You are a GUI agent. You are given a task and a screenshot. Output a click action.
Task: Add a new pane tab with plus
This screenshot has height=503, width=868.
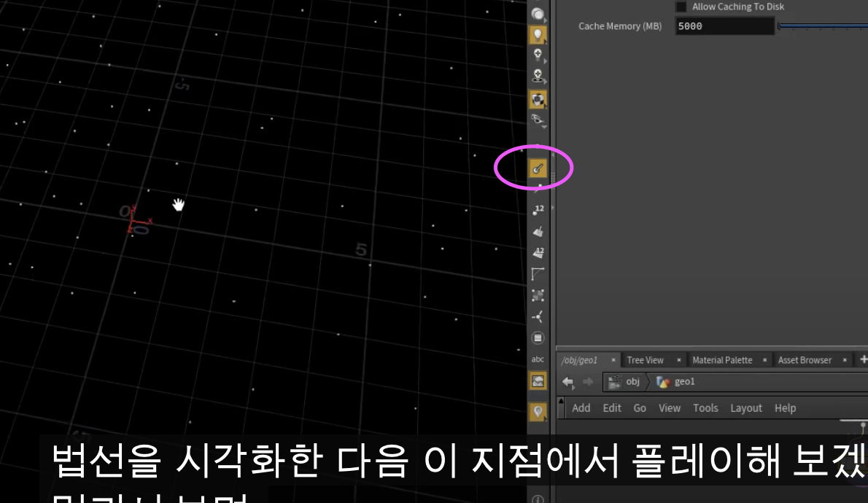pos(863,359)
